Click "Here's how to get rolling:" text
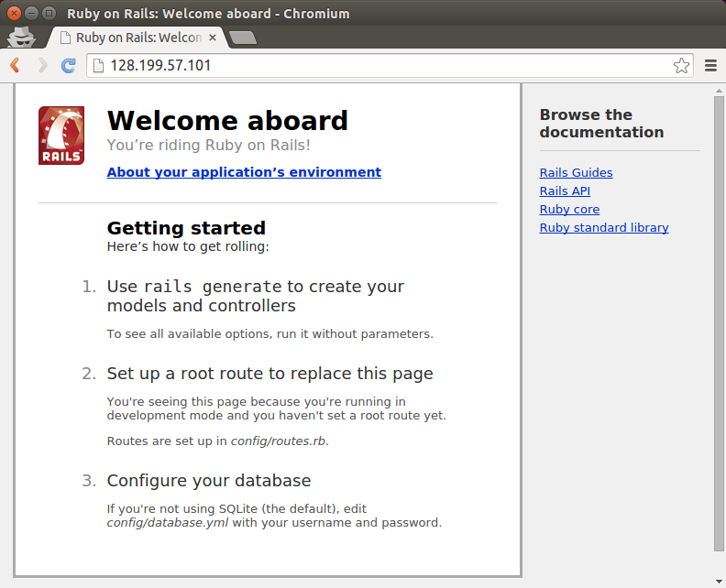The width and height of the screenshot is (726, 588). (x=188, y=246)
